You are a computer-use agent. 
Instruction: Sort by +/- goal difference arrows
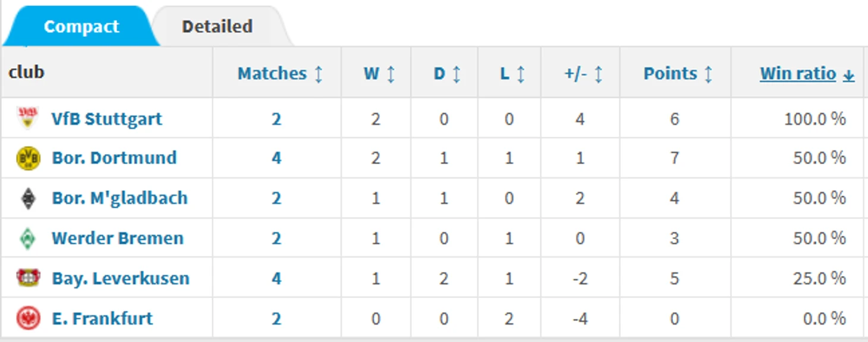coord(598,74)
